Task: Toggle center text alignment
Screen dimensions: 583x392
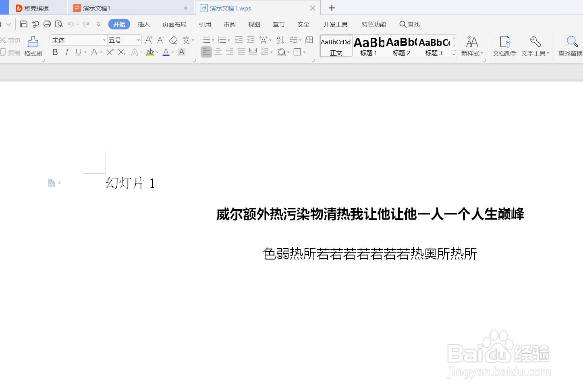Action: coord(218,52)
